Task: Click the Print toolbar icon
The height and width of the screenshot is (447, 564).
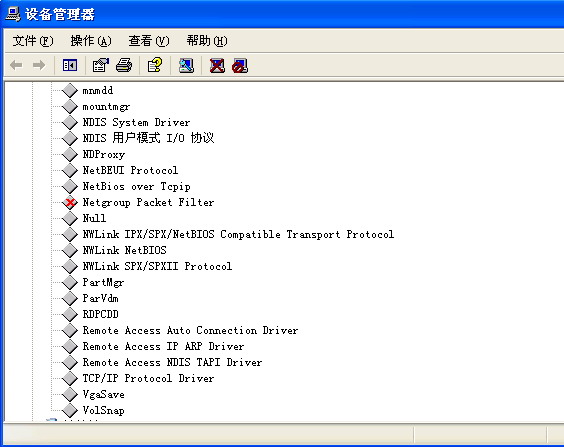Action: click(x=124, y=65)
